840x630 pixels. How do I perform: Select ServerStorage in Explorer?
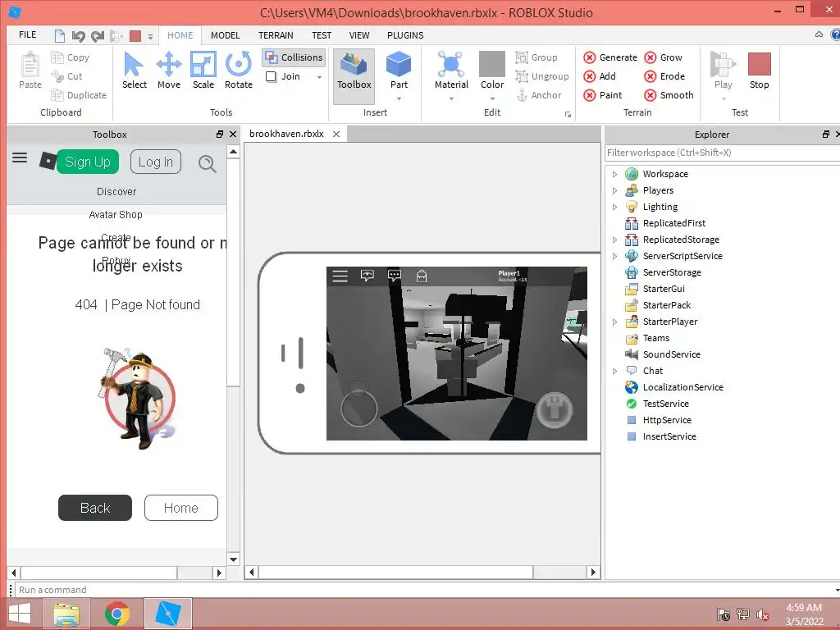click(x=672, y=272)
